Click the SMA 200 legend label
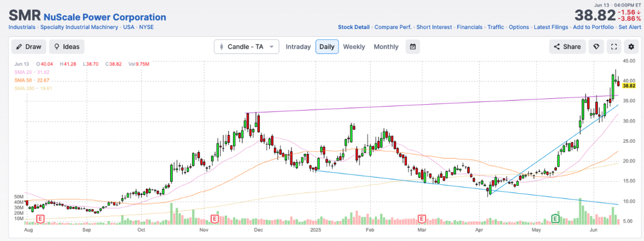 click(x=33, y=88)
